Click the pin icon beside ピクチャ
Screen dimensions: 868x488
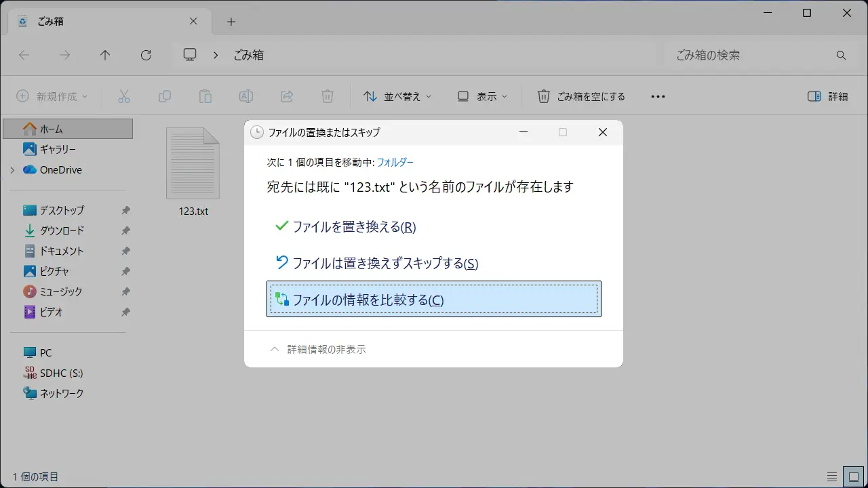pyautogui.click(x=125, y=271)
